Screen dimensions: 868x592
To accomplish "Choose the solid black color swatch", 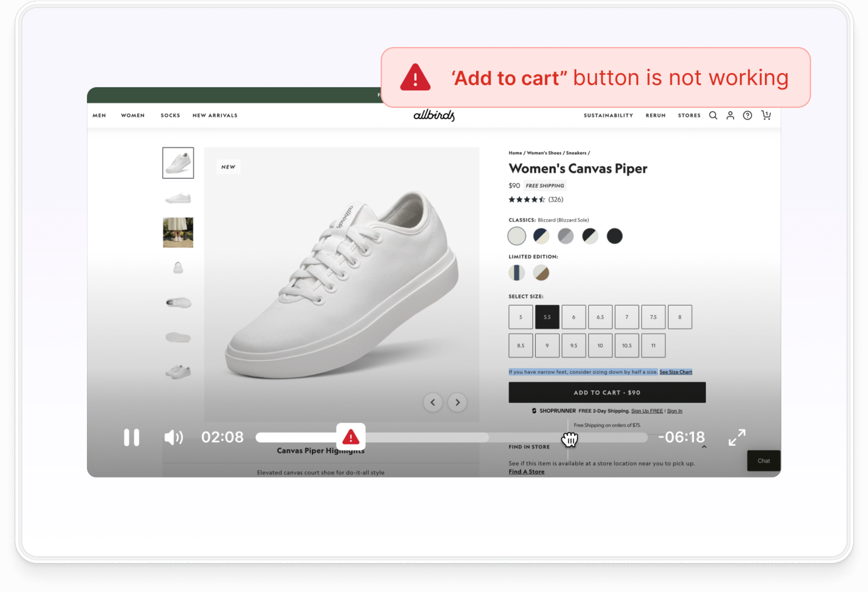I will point(614,236).
